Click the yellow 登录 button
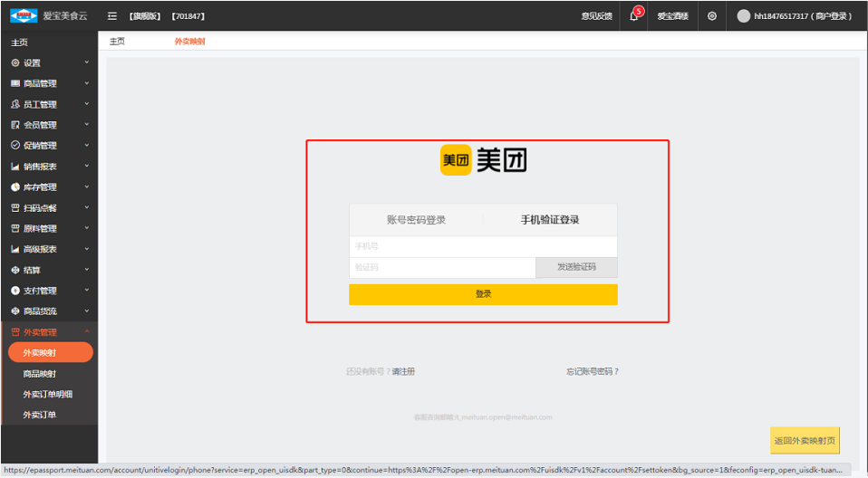The height and width of the screenshot is (478, 868). 483,294
